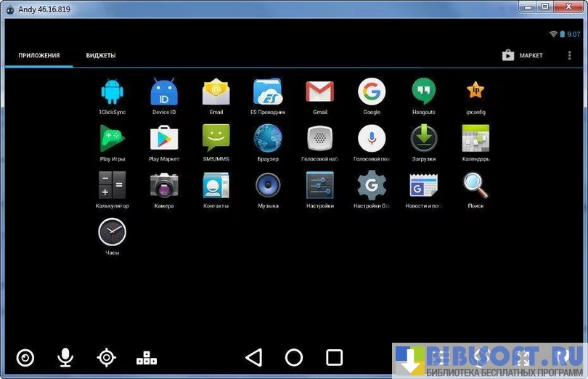Open Настройки settings app

point(319,186)
